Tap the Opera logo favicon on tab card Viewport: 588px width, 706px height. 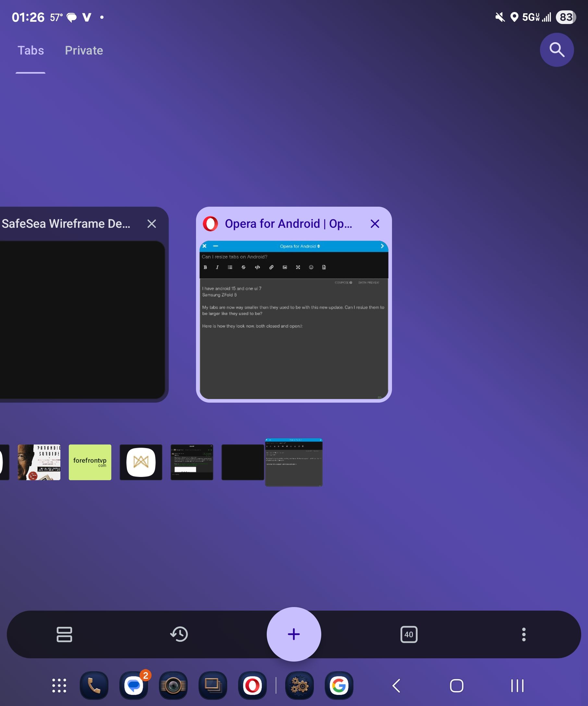click(x=211, y=224)
